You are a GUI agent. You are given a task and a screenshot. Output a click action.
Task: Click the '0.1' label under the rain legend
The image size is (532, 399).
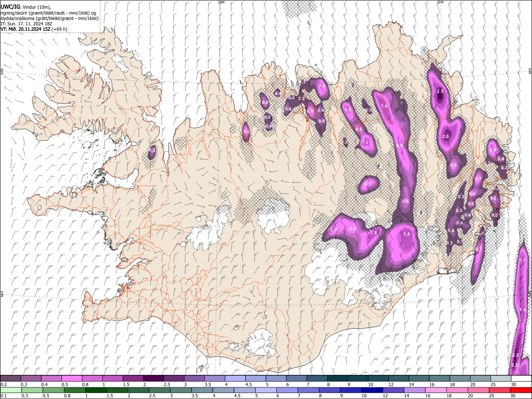[x=3, y=396]
